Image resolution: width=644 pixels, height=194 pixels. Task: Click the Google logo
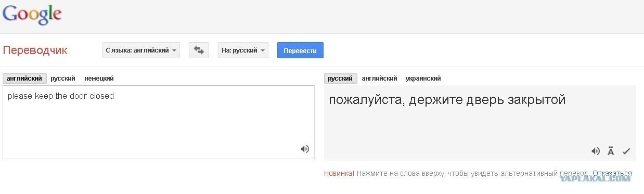coord(32,14)
